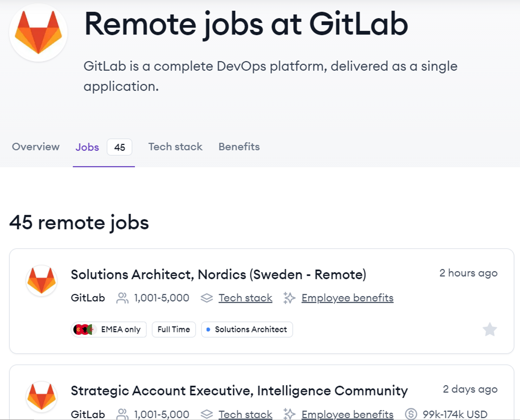Image resolution: width=520 pixels, height=420 pixels.
Task: Open Tech stack link in first job card
Action: [x=245, y=298]
